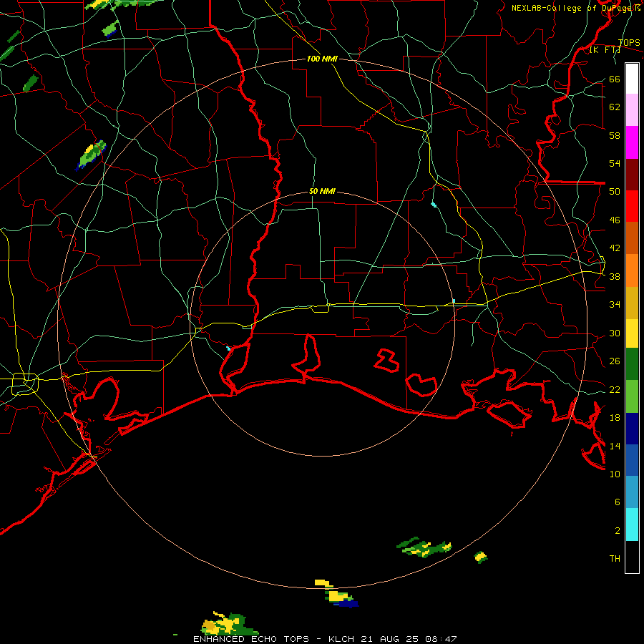Click the 2 legend value label

(618, 530)
